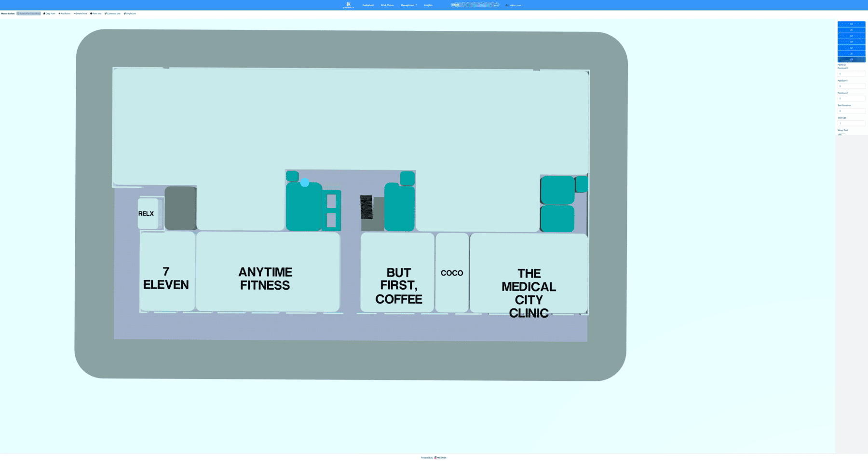This screenshot has width=868, height=461.
Task: Choose the Single Link tool
Action: 130,14
